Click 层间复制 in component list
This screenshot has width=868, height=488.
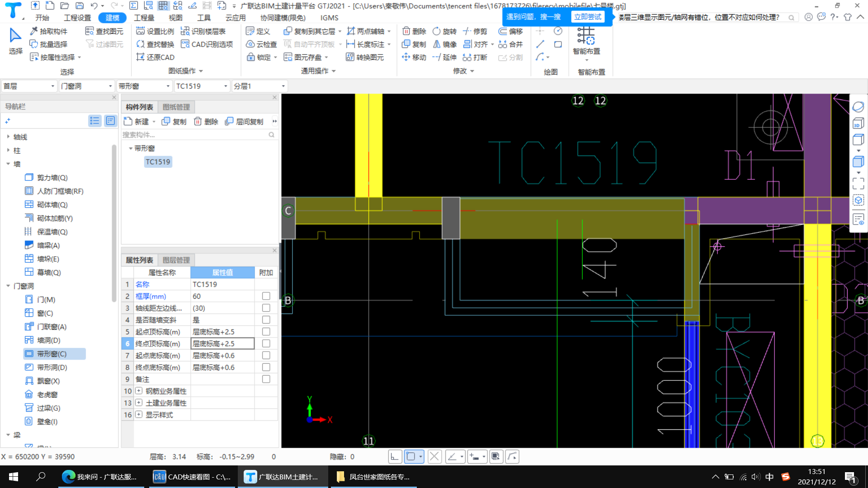[x=244, y=122]
